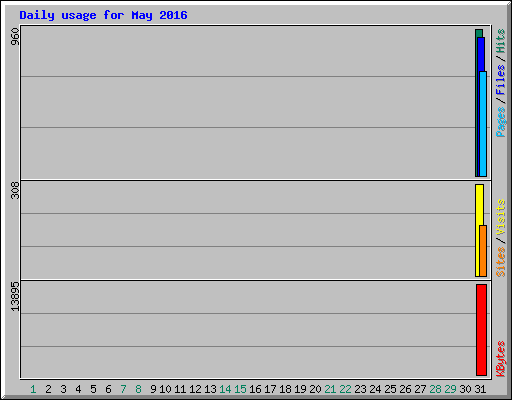Click day 15 on the x-axis
The width and height of the screenshot is (512, 400).
pyautogui.click(x=240, y=389)
